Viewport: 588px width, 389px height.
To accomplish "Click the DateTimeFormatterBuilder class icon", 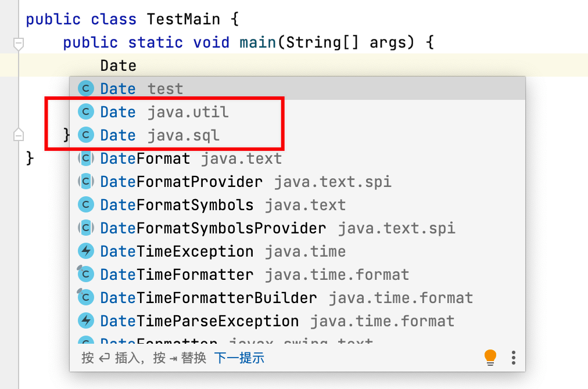I will click(86, 298).
